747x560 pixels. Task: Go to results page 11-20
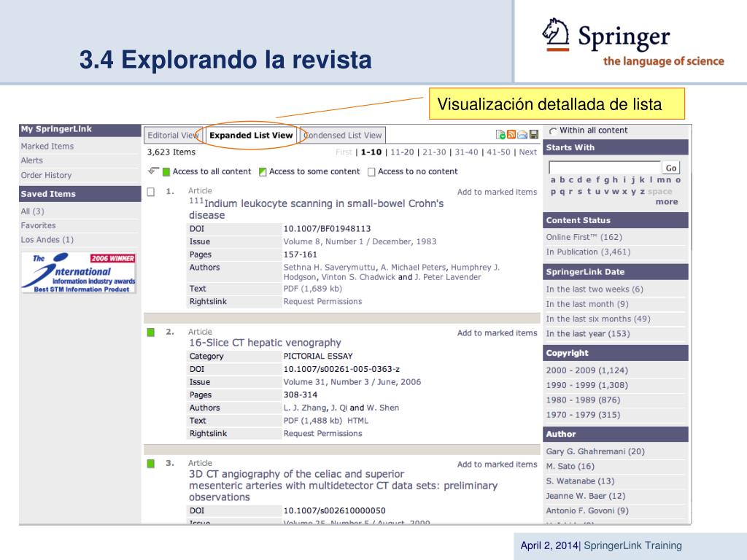[x=402, y=152]
